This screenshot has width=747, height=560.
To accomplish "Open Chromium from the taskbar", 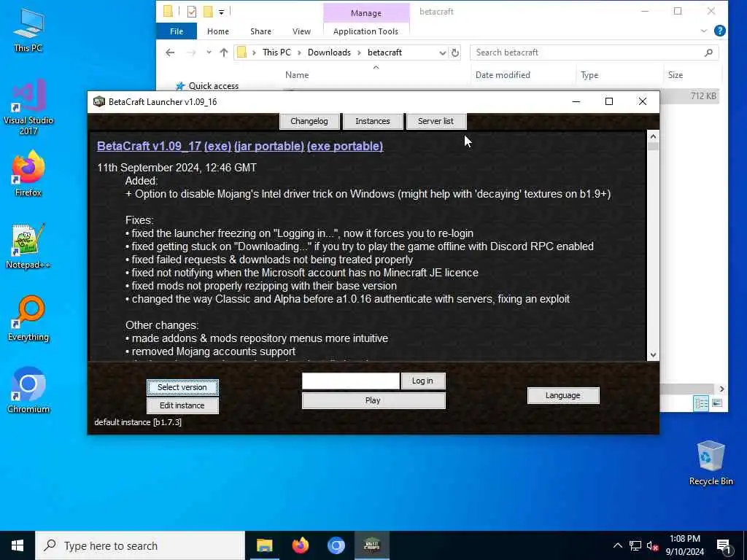I will (x=336, y=545).
